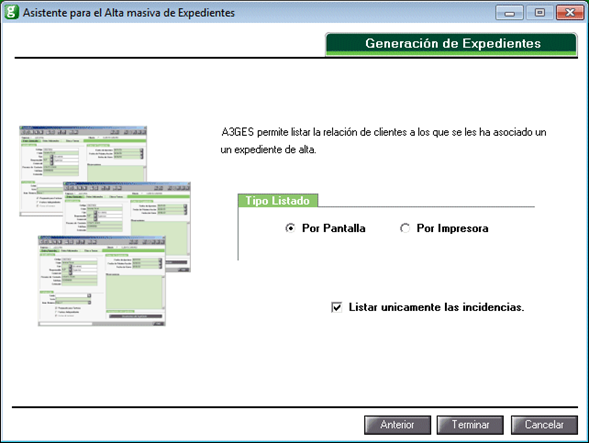Maximize the Asistente window
The height and width of the screenshot is (443, 589).
pyautogui.click(x=539, y=13)
